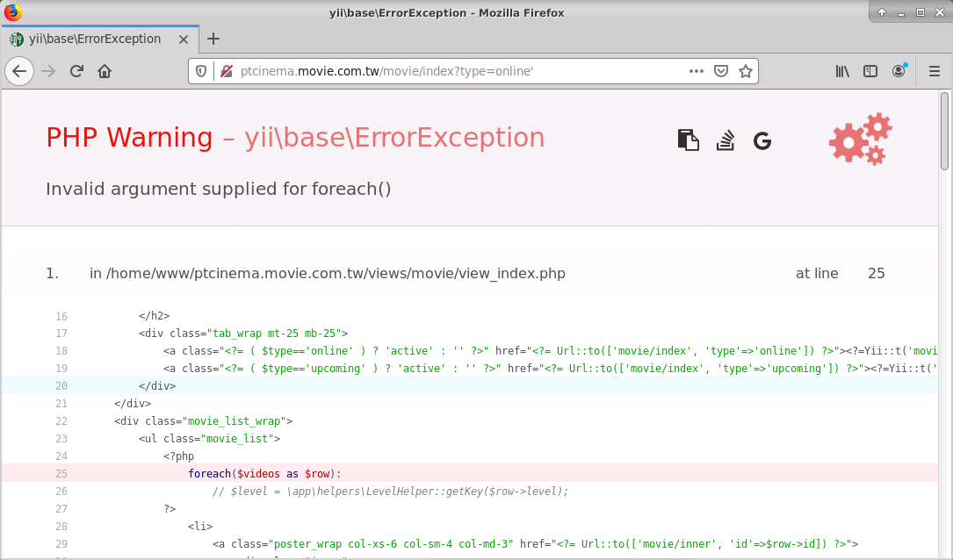Click the site favicon in the tab
Screen dimensions: 953x560
pyautogui.click(x=17, y=39)
